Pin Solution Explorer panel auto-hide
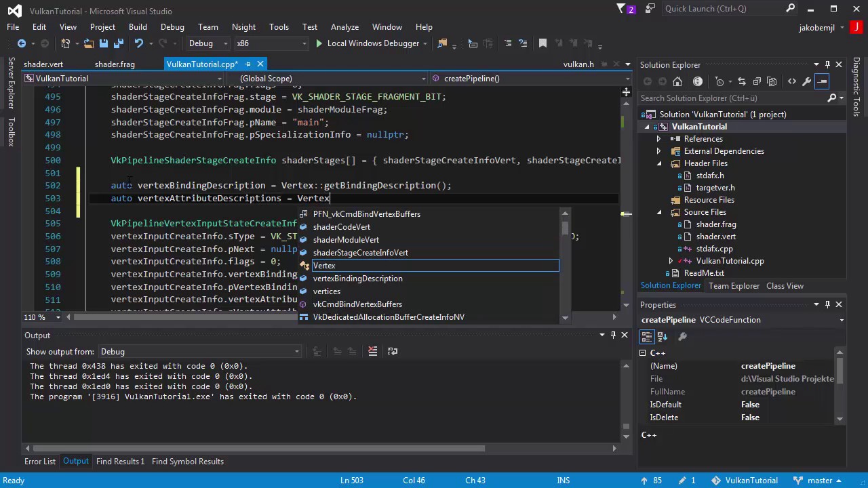This screenshot has height=488, width=868. pos(827,64)
